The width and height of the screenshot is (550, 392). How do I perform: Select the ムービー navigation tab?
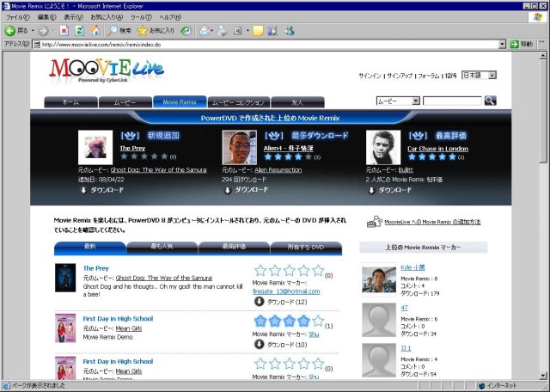click(x=125, y=102)
